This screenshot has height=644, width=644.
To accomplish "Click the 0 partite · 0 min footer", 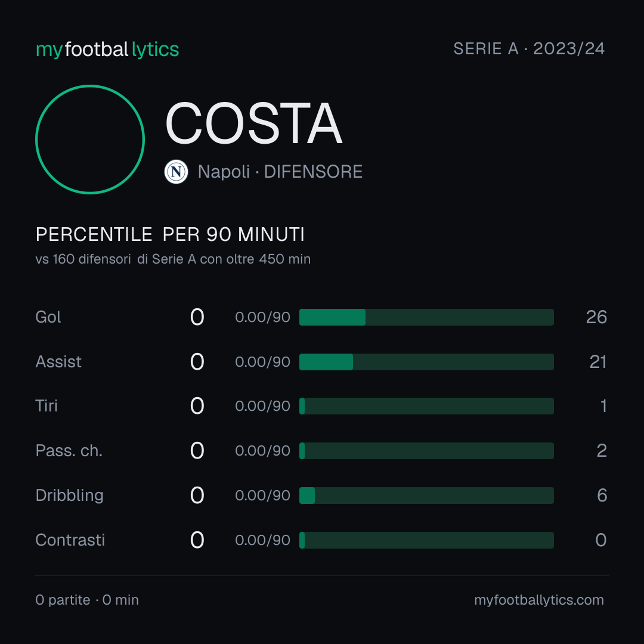I will click(x=87, y=600).
